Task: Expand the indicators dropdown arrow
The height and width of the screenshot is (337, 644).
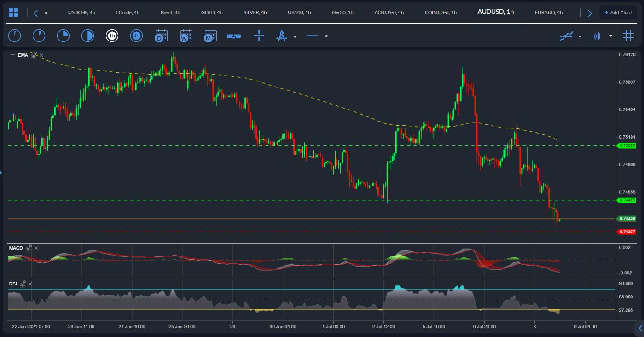Action: [580, 36]
